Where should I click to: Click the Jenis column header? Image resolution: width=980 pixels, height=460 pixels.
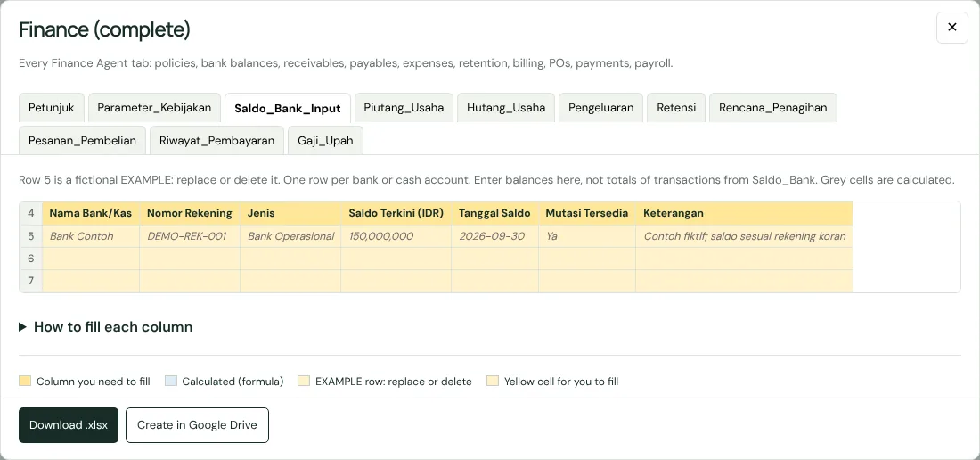pos(290,213)
